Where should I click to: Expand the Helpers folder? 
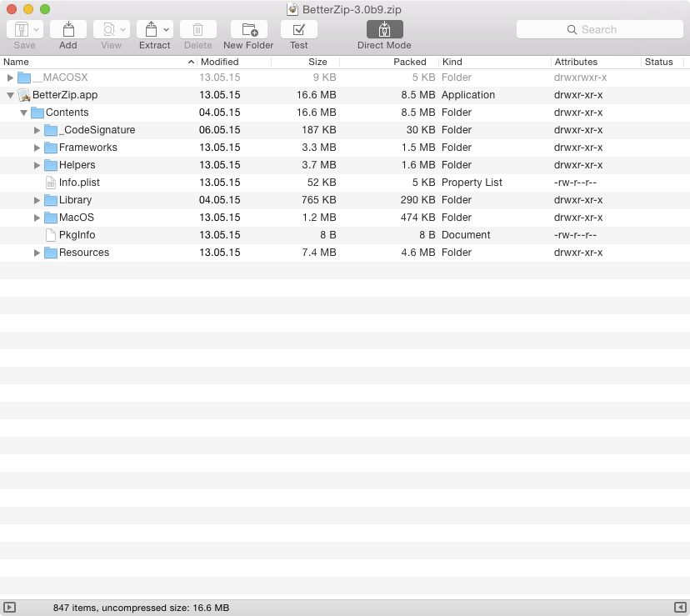(x=37, y=166)
